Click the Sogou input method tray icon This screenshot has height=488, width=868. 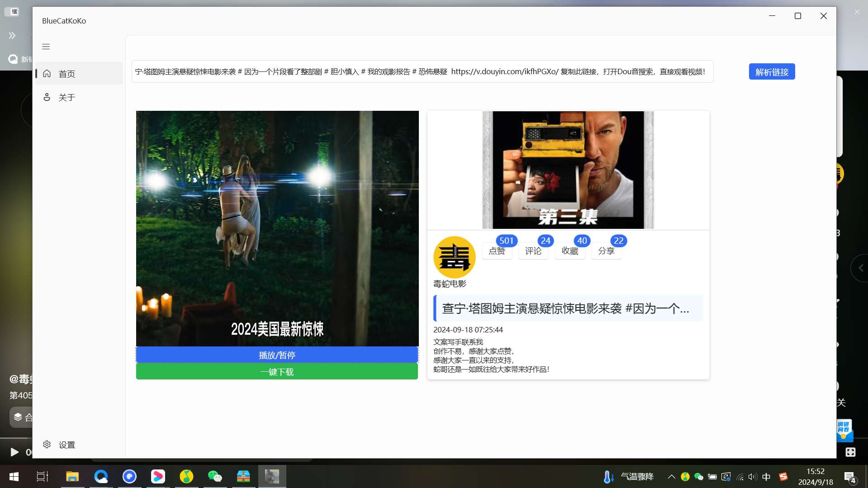[783, 477]
